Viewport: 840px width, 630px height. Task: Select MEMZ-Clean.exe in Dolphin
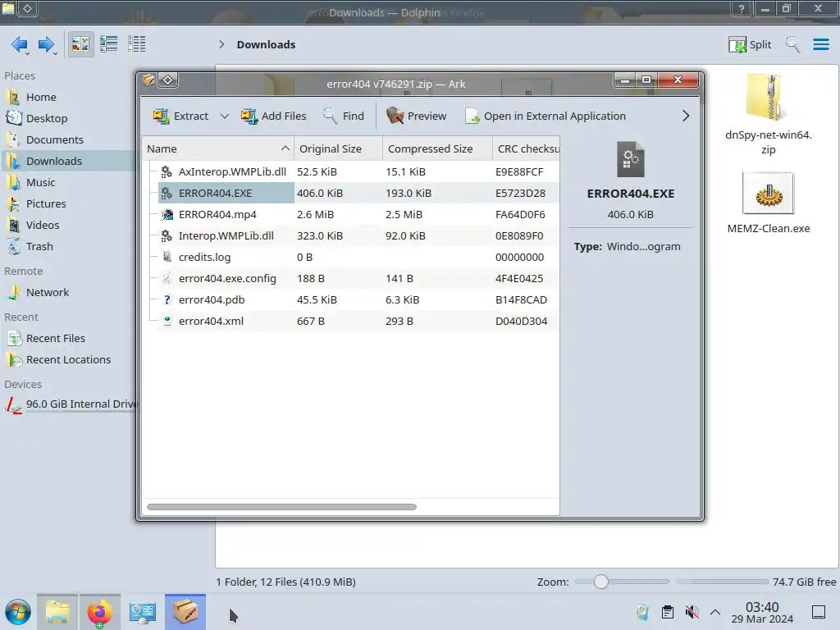(x=768, y=203)
